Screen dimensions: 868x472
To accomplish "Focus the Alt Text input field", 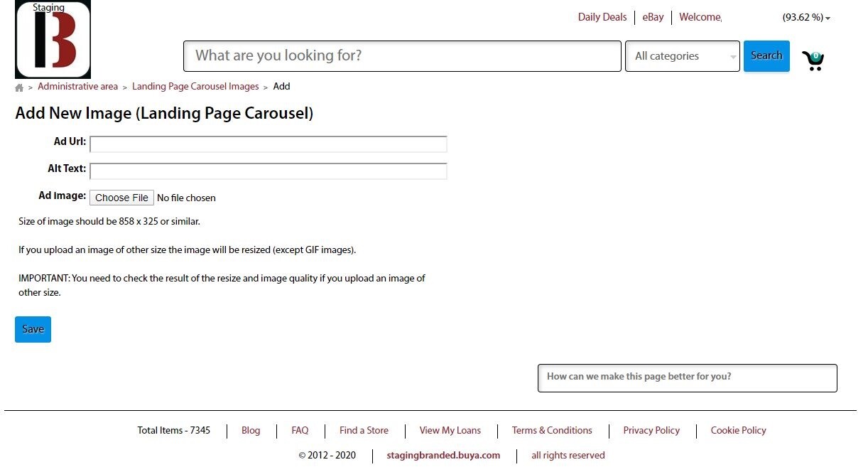I will coord(268,171).
